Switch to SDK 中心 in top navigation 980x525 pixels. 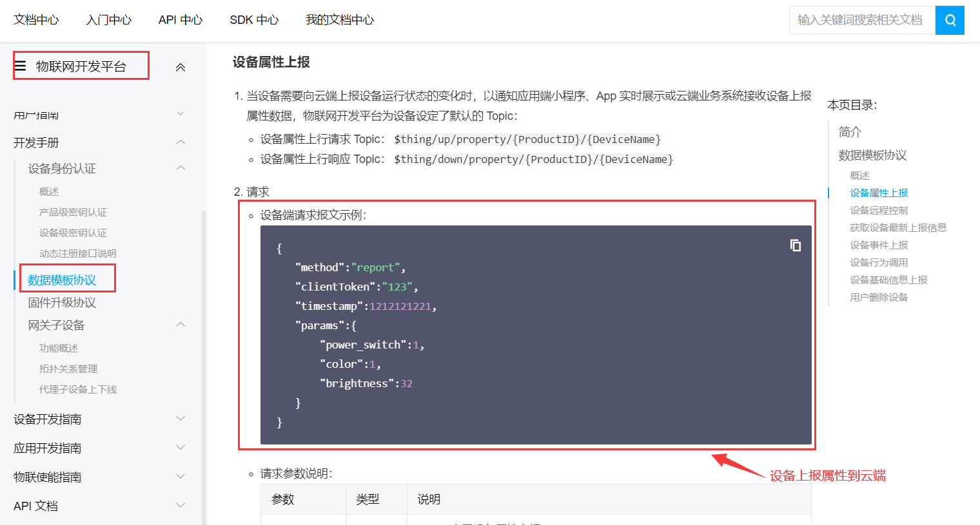tap(254, 20)
